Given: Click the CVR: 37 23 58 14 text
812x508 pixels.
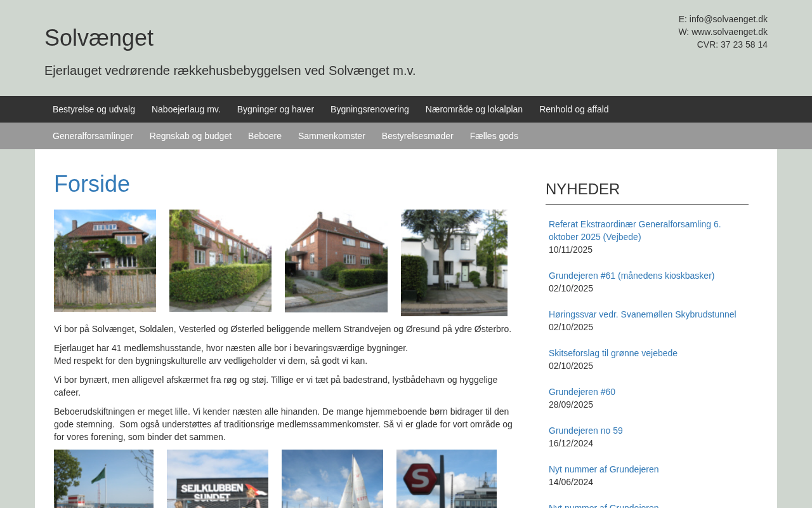Looking at the screenshot, I should (x=732, y=44).
